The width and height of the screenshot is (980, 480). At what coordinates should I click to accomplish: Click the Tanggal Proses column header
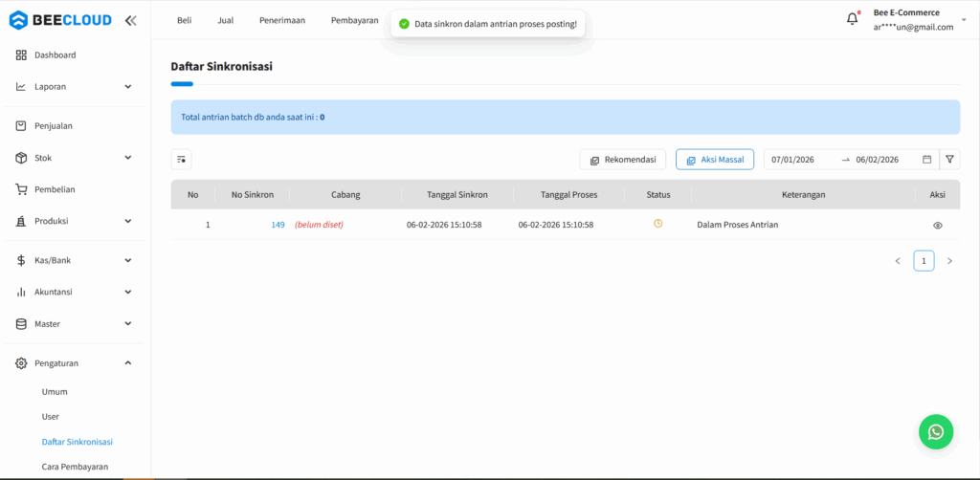pyautogui.click(x=568, y=195)
